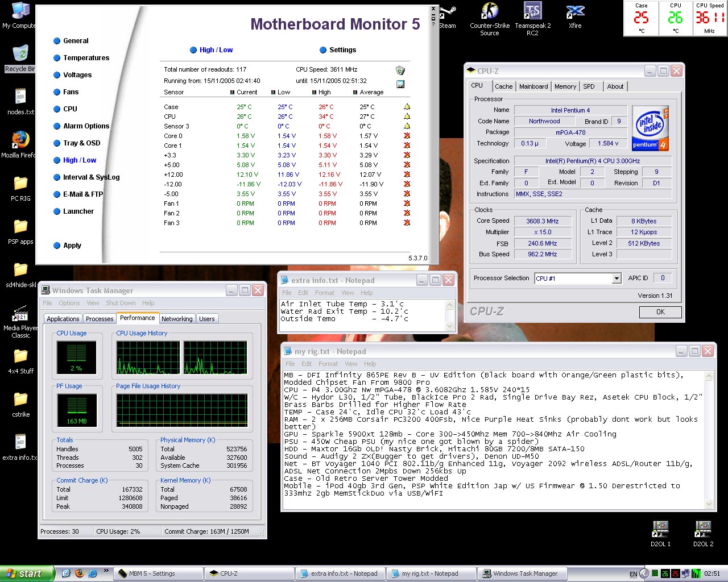Viewport: 728px width, 582px height.
Task: Switch to the Processes tab in Task Manager
Action: tap(100, 319)
